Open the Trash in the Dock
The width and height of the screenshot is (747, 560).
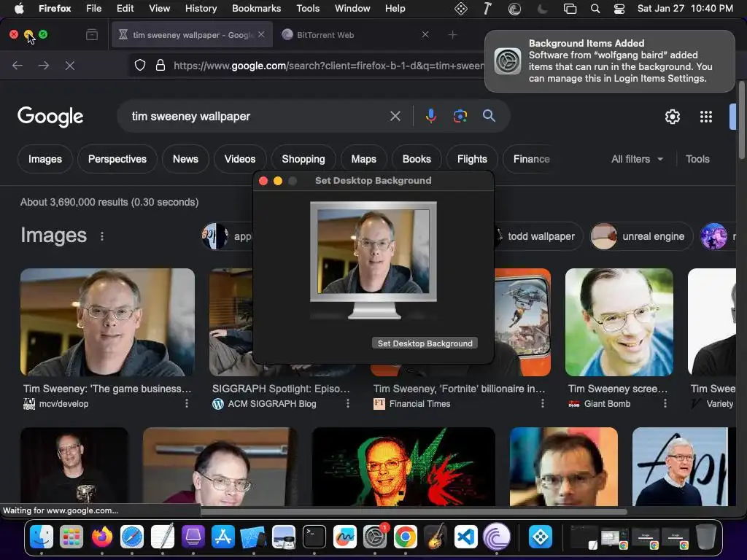pos(706,537)
